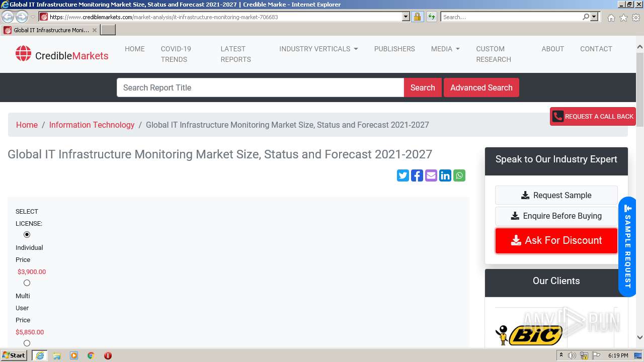
Task: Focus the Search Report Title field
Action: pyautogui.click(x=260, y=87)
